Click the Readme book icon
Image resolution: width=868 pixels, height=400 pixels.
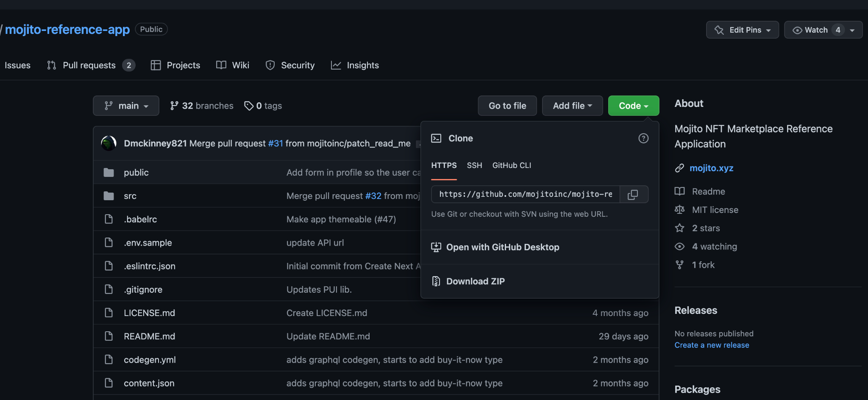tap(679, 191)
